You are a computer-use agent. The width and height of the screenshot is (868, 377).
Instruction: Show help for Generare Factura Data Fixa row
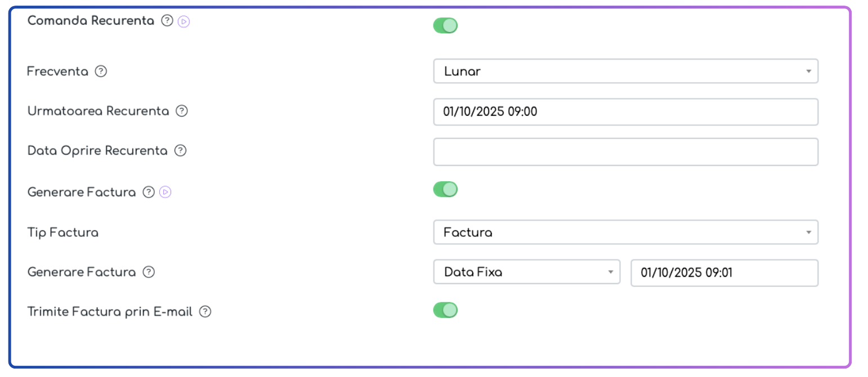point(149,272)
